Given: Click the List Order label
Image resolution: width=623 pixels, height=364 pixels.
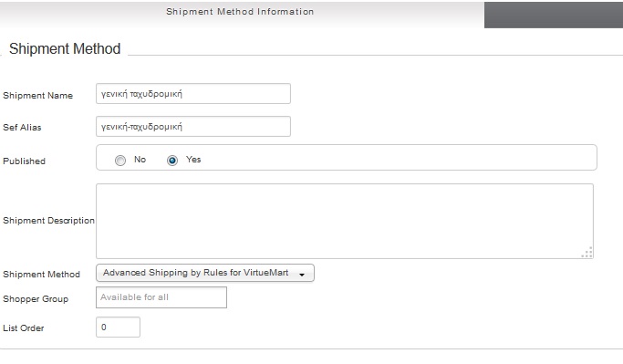Looking at the screenshot, I should [23, 328].
